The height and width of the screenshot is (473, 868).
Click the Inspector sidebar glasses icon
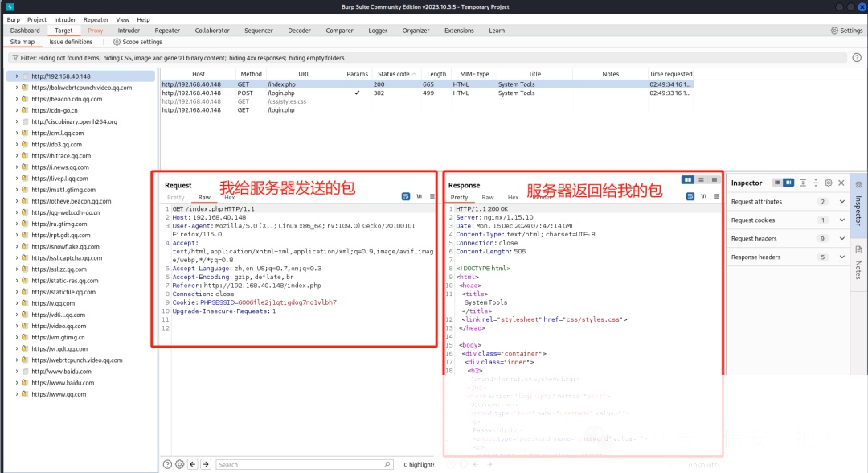click(858, 184)
